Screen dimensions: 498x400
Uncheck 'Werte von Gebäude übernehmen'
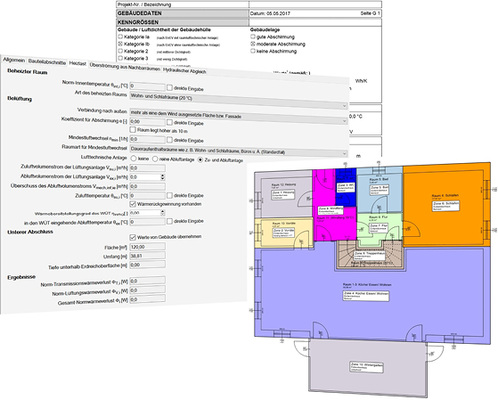point(133,237)
